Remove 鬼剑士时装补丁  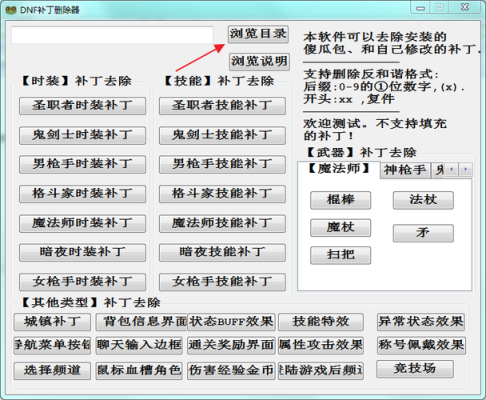[82, 135]
